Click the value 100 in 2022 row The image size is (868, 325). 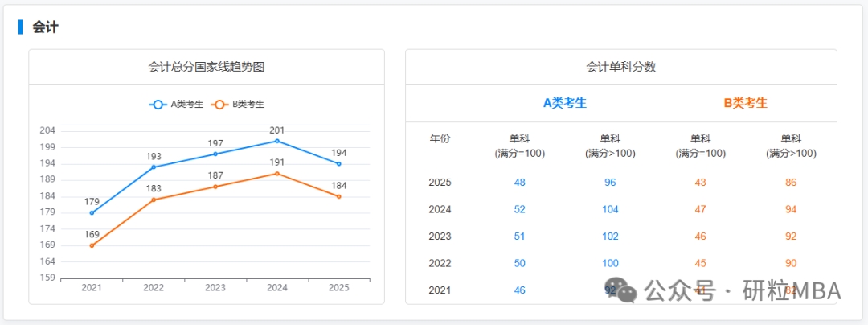(610, 264)
